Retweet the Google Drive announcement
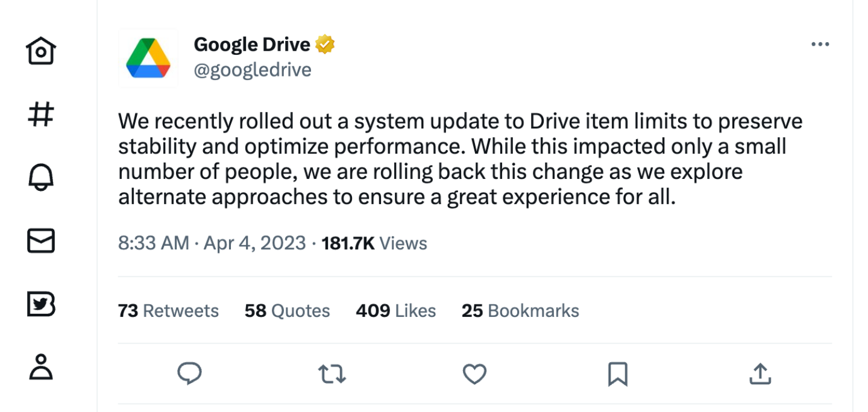This screenshot has height=412, width=868. [332, 374]
